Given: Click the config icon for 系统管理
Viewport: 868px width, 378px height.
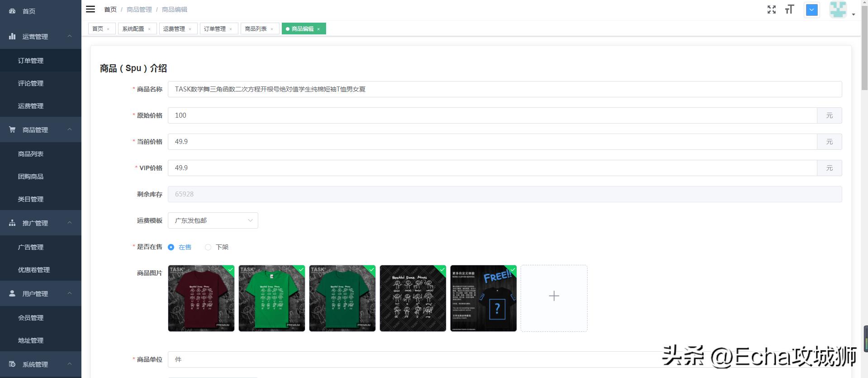Looking at the screenshot, I should click(12, 364).
